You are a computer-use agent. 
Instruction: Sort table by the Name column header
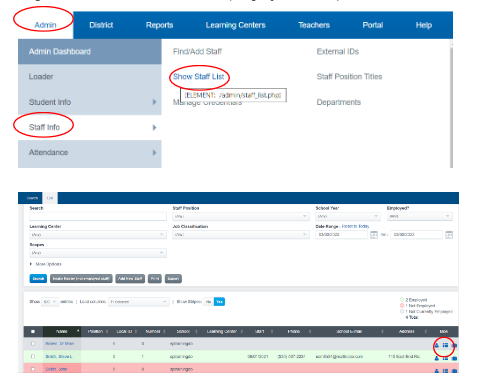[x=62, y=331]
